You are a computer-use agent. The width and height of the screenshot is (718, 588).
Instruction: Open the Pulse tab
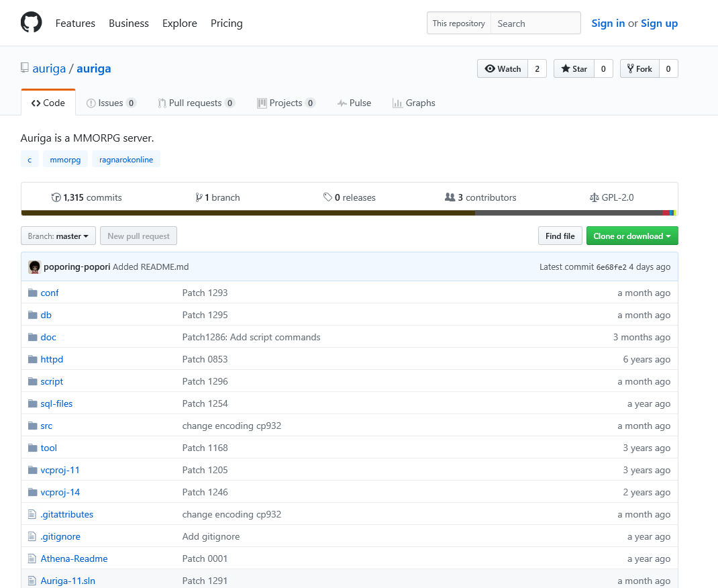[x=354, y=103]
